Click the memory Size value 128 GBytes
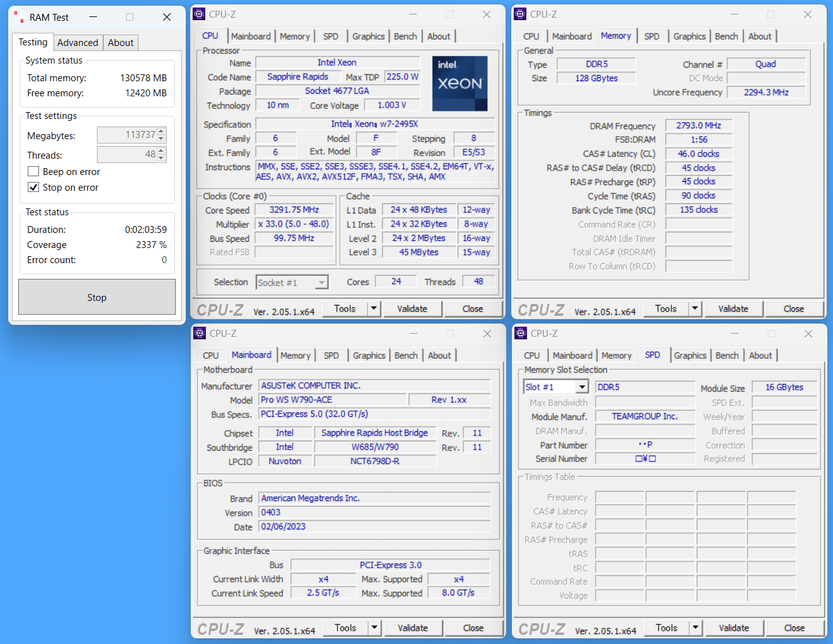The width and height of the screenshot is (833, 644). click(x=596, y=78)
